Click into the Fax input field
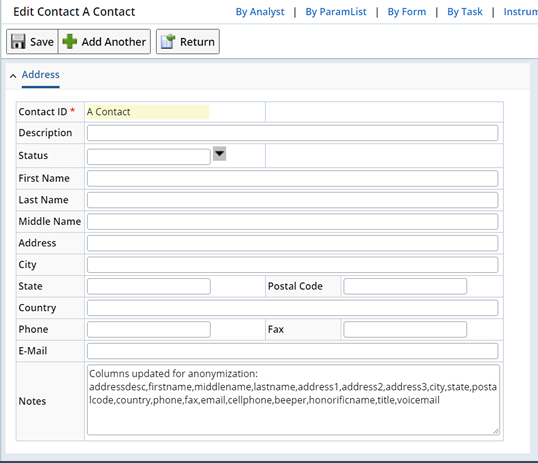538x463 pixels. 405,329
